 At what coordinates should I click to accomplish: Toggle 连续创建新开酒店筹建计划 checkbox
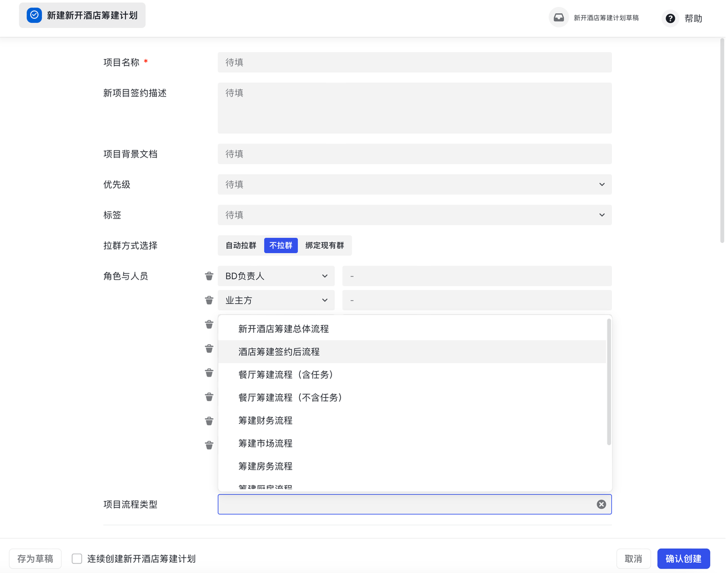[x=77, y=559]
